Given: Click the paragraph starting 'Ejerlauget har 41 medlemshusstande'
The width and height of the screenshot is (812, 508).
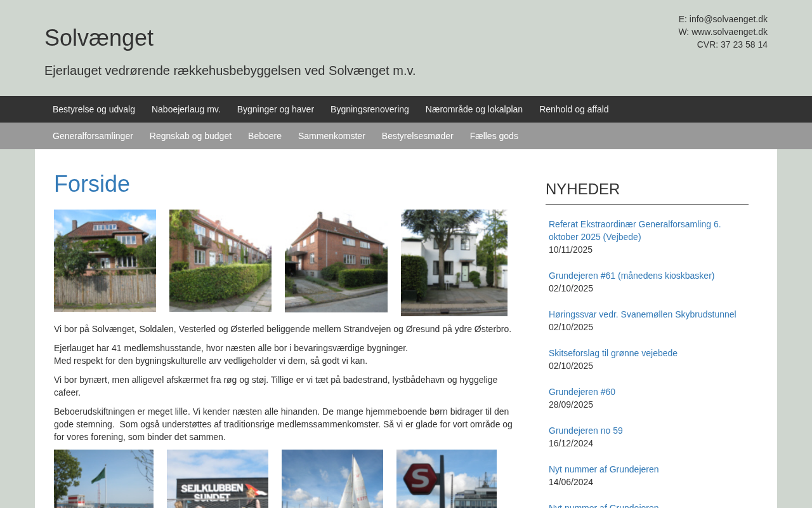Looking at the screenshot, I should [x=231, y=354].
